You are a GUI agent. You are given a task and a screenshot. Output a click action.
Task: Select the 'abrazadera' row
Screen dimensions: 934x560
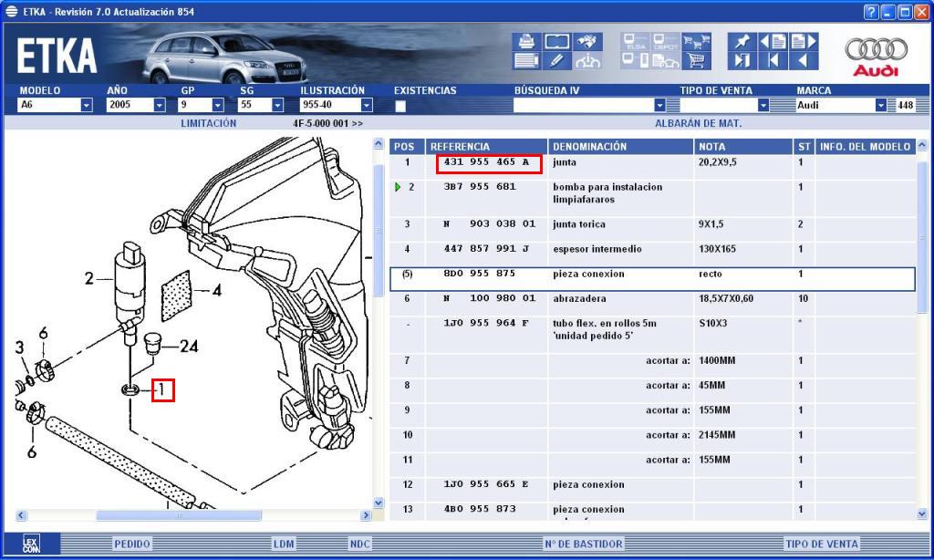[652, 304]
